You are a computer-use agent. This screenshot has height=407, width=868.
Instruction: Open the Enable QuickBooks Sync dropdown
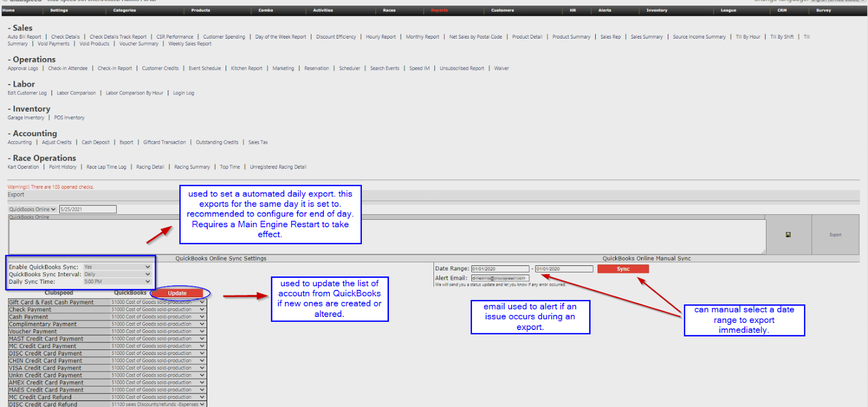pos(117,267)
